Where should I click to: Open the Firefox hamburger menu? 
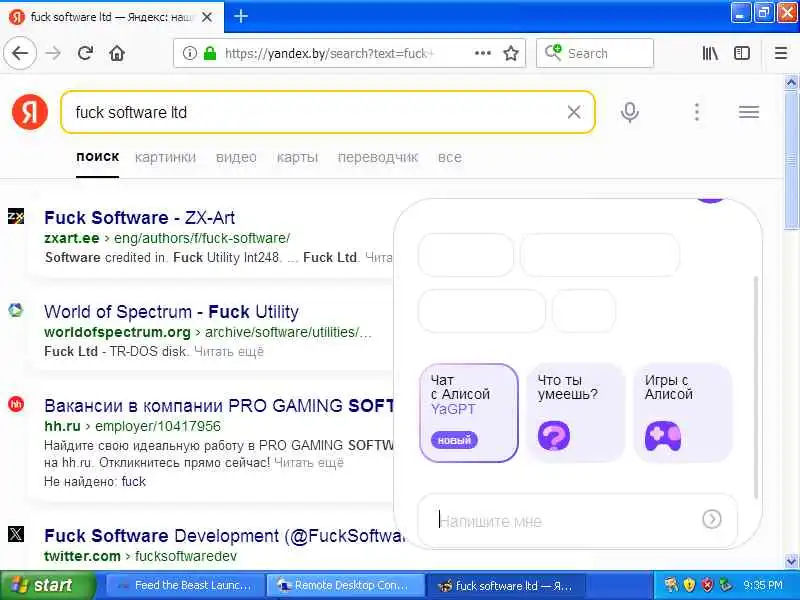pos(780,53)
